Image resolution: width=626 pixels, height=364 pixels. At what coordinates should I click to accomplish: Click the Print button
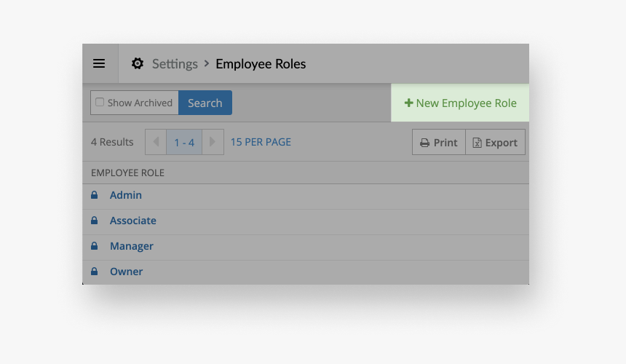[x=439, y=143]
